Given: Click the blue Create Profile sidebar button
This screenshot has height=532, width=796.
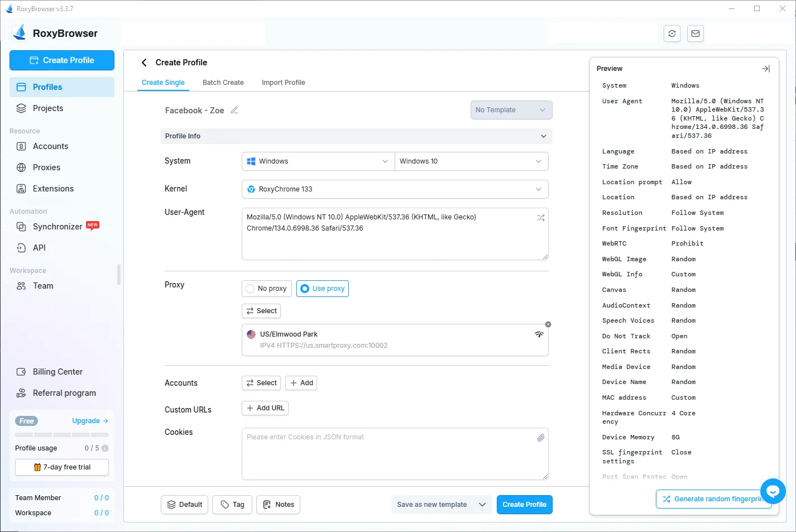Looking at the screenshot, I should (x=62, y=60).
